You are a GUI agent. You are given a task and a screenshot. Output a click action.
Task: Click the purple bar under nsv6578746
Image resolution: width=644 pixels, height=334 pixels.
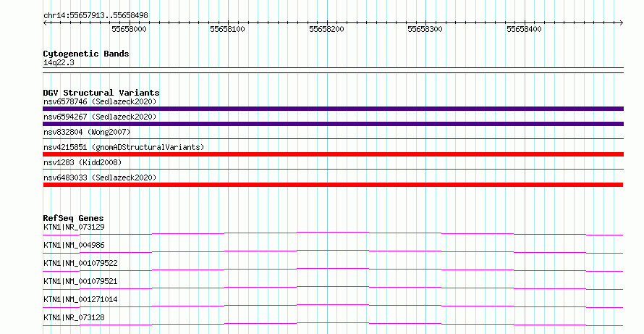(333, 109)
